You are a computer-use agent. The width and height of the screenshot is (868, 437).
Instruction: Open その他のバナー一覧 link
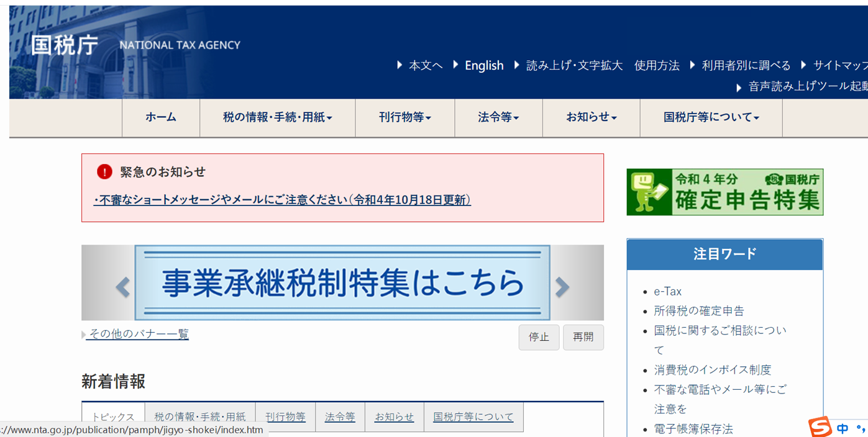coord(139,334)
